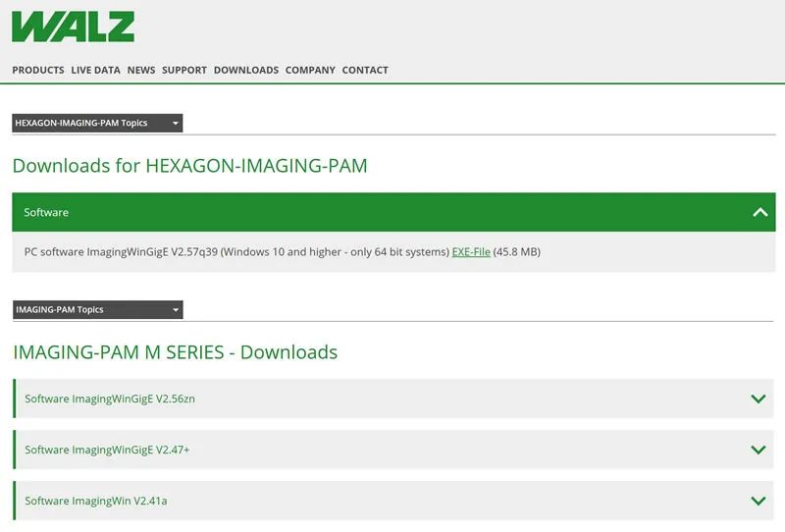Open the IMAGING-PAM Topics dropdown
785x532 pixels.
point(97,309)
